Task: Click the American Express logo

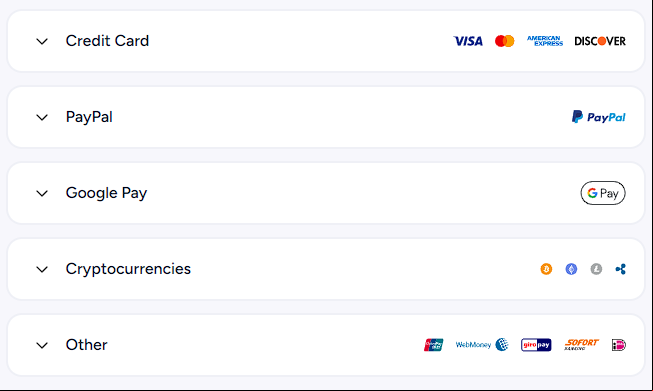Action: click(x=545, y=41)
